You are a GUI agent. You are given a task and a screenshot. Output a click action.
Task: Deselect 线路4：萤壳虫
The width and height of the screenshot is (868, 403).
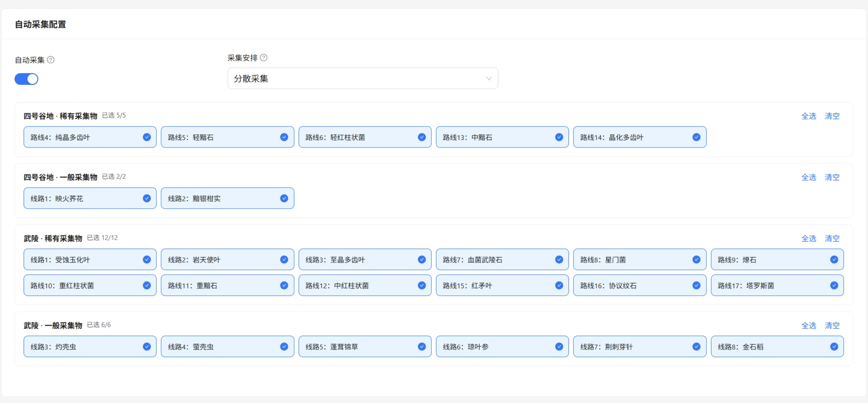[227, 346]
